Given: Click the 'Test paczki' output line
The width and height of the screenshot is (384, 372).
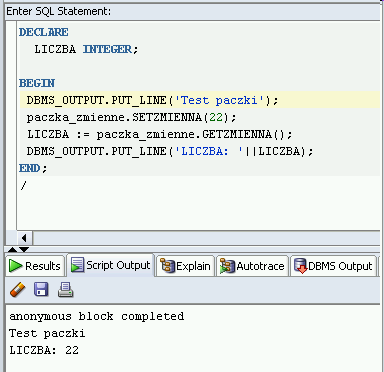Looking at the screenshot, I should (x=47, y=333).
